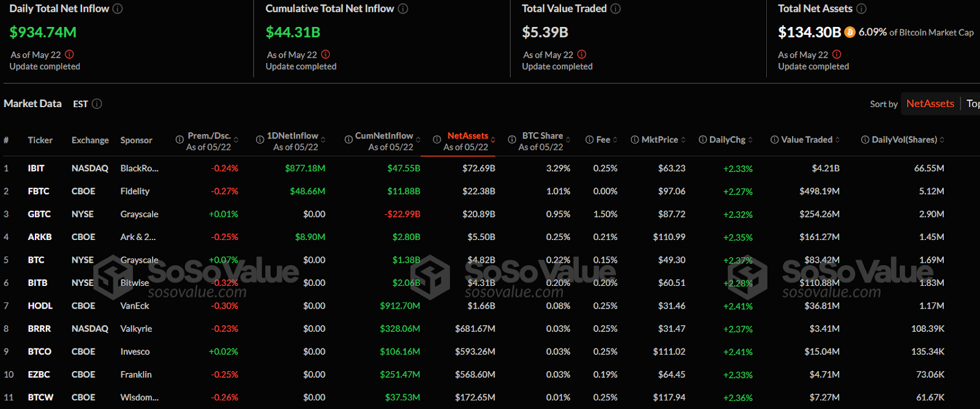The width and height of the screenshot is (980, 409).
Task: Toggle NetAssets column sort arrows
Action: point(493,140)
